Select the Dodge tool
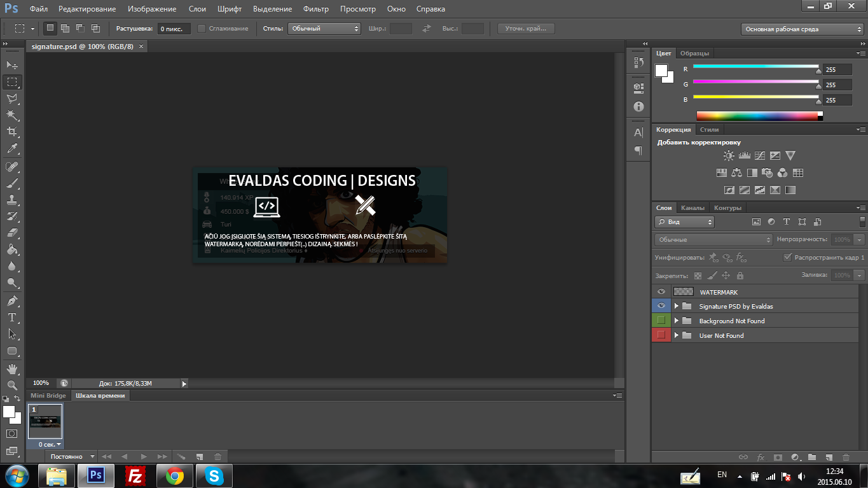This screenshot has height=488, width=868. pos(12,283)
